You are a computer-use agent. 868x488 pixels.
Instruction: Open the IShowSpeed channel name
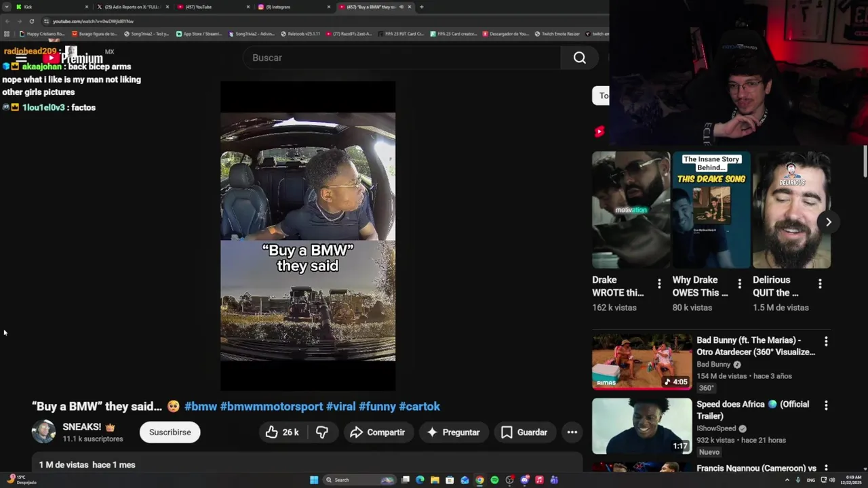[x=716, y=428]
